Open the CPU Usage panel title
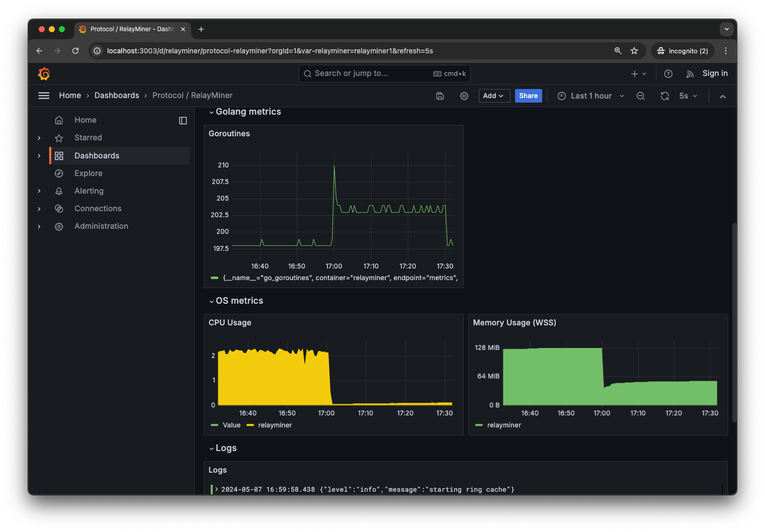The height and width of the screenshot is (532, 765). pos(230,323)
